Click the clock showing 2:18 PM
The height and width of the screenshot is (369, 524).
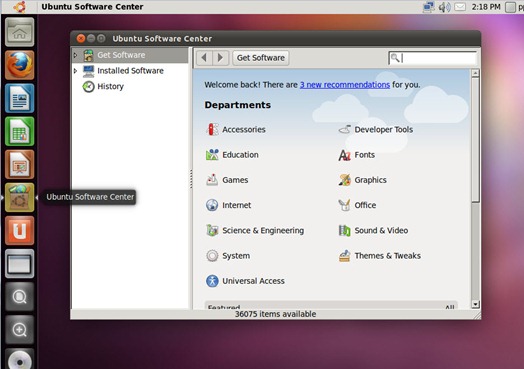tap(486, 7)
